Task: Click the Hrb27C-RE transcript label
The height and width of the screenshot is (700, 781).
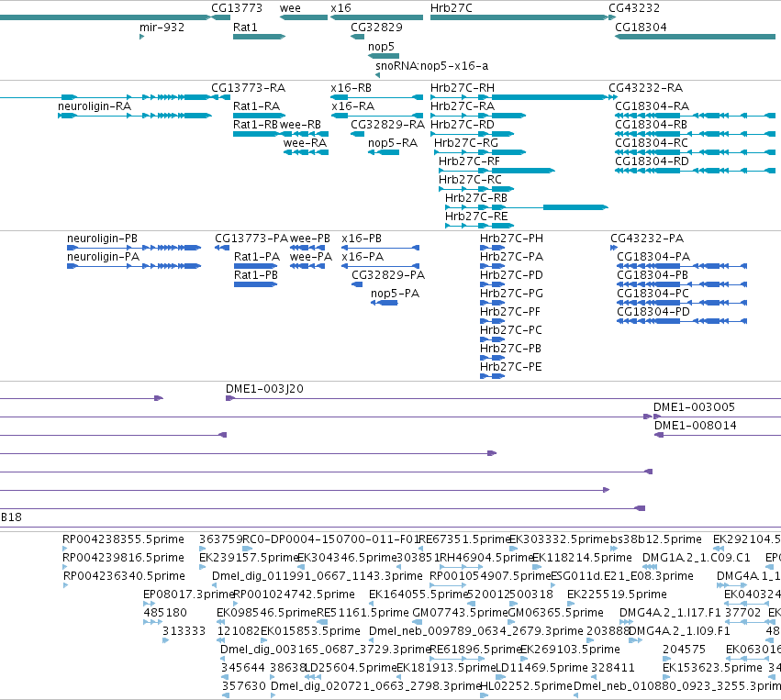Action: pyautogui.click(x=476, y=217)
